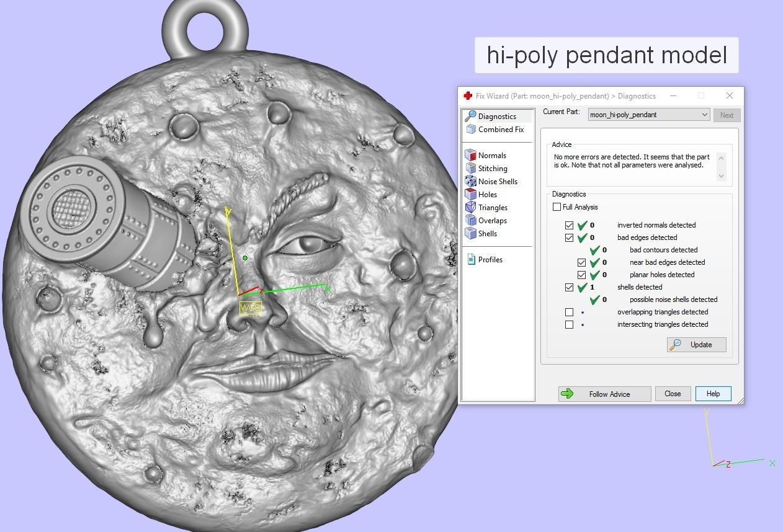Open the Triangles fix icon
Viewport: 783px width, 532px height.
click(471, 207)
